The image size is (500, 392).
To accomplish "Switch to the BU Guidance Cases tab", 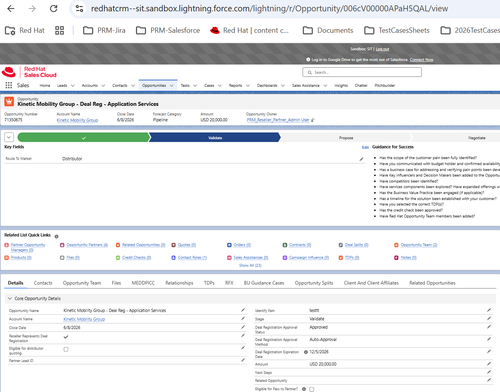I will coord(264,283).
